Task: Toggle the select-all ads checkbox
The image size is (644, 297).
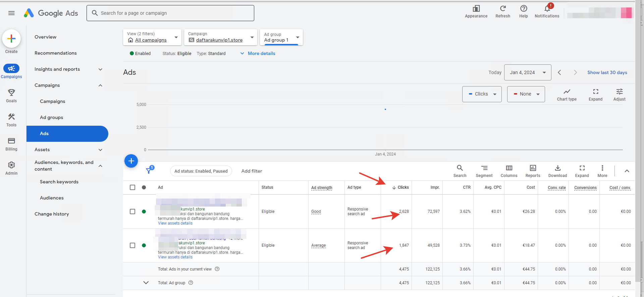Action: (132, 187)
